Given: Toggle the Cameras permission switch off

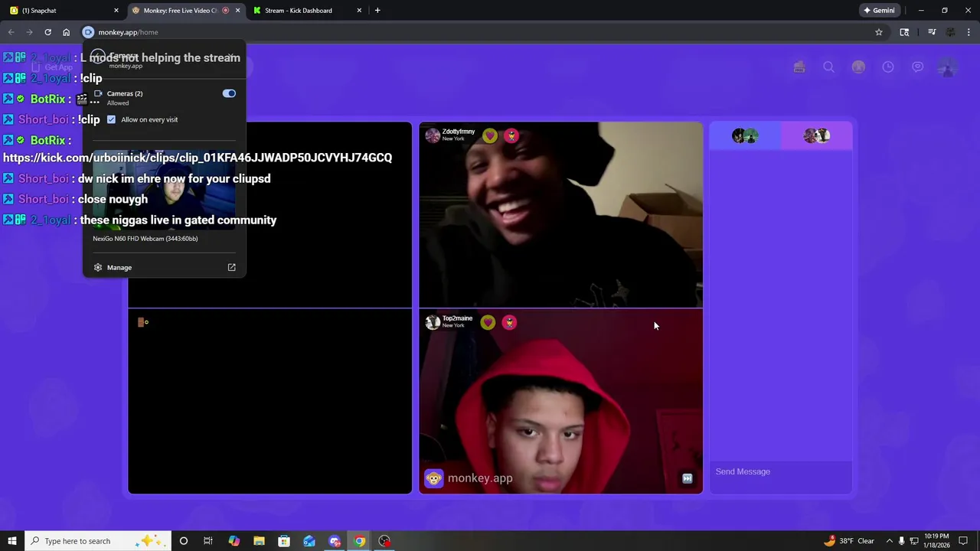Looking at the screenshot, I should click(229, 93).
